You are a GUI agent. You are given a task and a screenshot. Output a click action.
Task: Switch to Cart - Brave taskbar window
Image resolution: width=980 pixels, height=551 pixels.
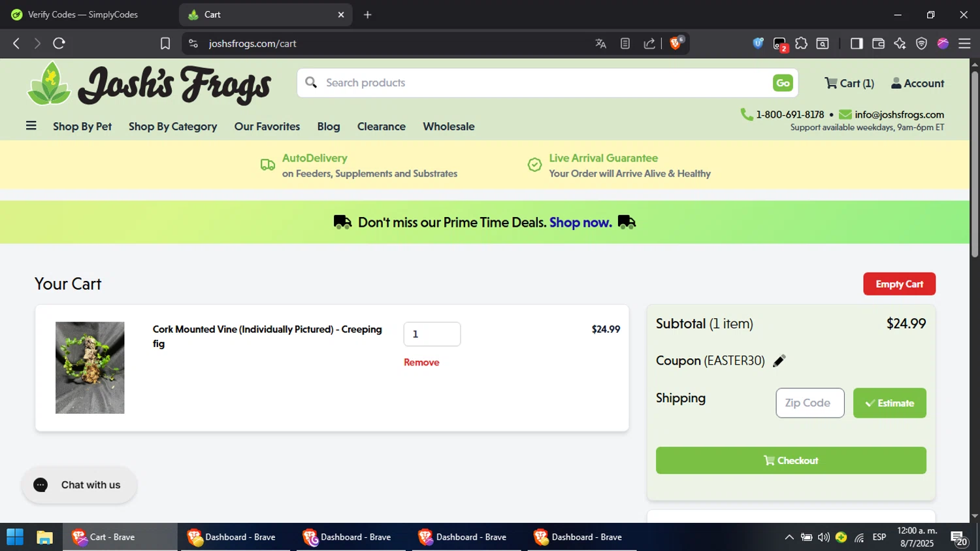click(x=120, y=537)
